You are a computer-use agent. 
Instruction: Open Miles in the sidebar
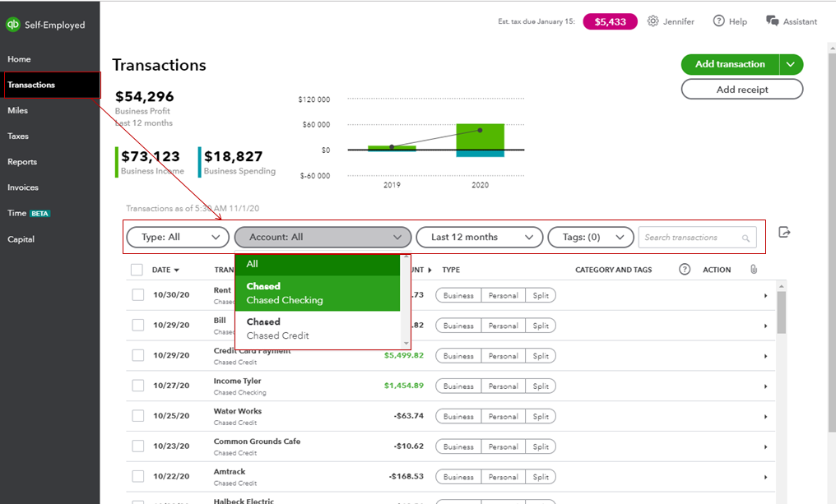[x=17, y=110]
